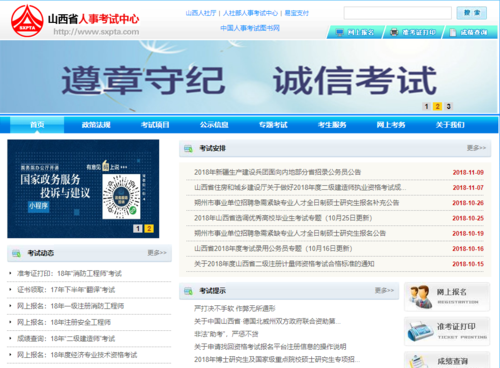This screenshot has height=368, width=500.
Task: Click the 考试安排 section header icon
Action: pos(188,148)
